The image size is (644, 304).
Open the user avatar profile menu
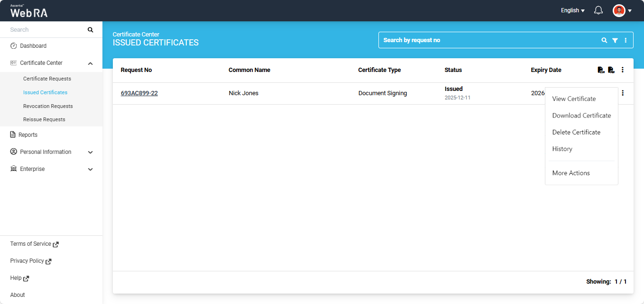[622, 10]
